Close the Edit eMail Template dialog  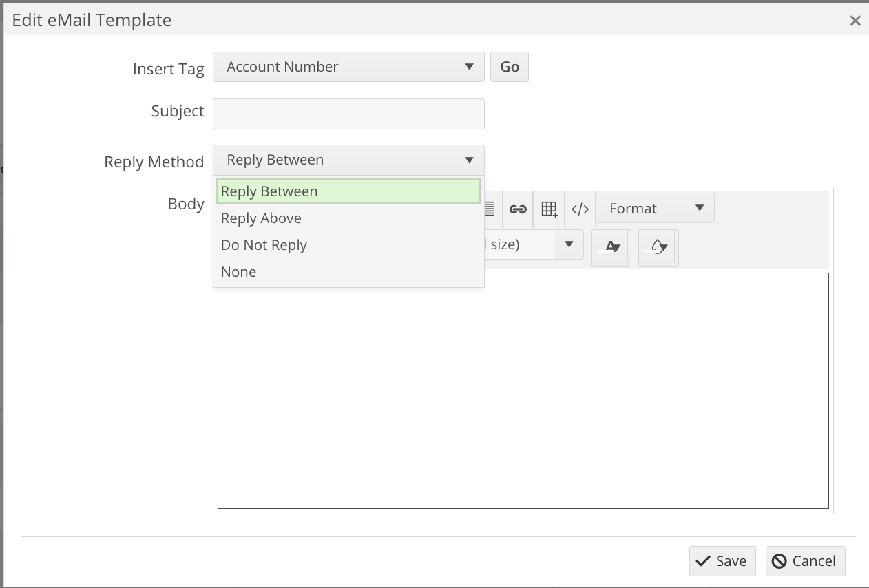[855, 21]
